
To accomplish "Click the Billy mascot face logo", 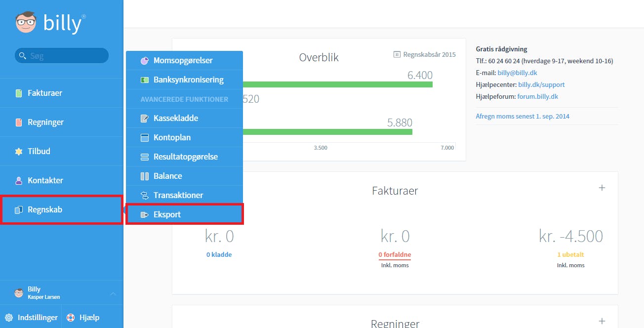I will coord(26,23).
